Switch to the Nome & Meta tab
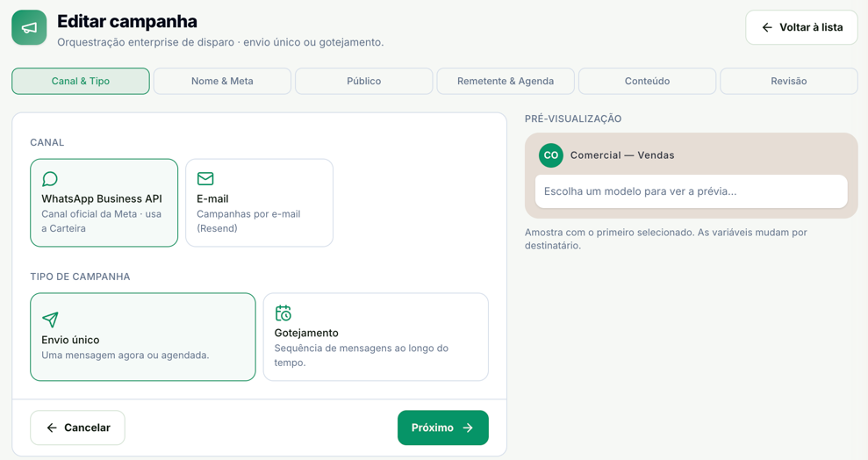This screenshot has height=460, width=868. pos(222,81)
